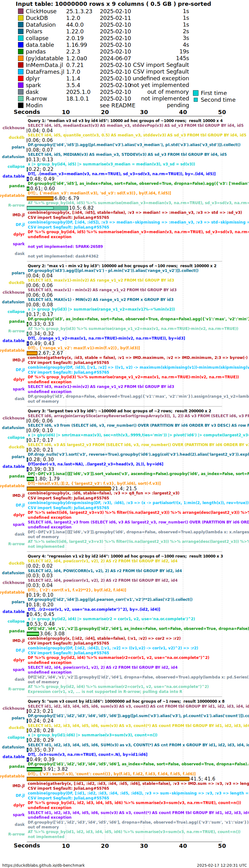Screen dimensions: 249x868
Task: Click the timing 0.49; 0.43 under Query 2 data.table
Action: coord(42,343)
